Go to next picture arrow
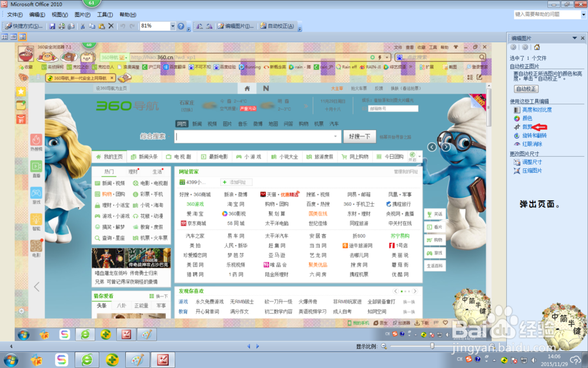 tap(258, 346)
